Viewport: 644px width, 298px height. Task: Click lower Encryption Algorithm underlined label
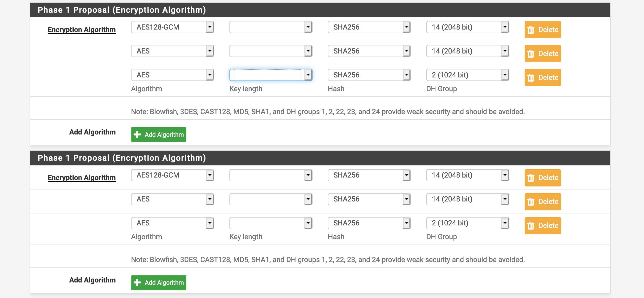[x=82, y=178]
